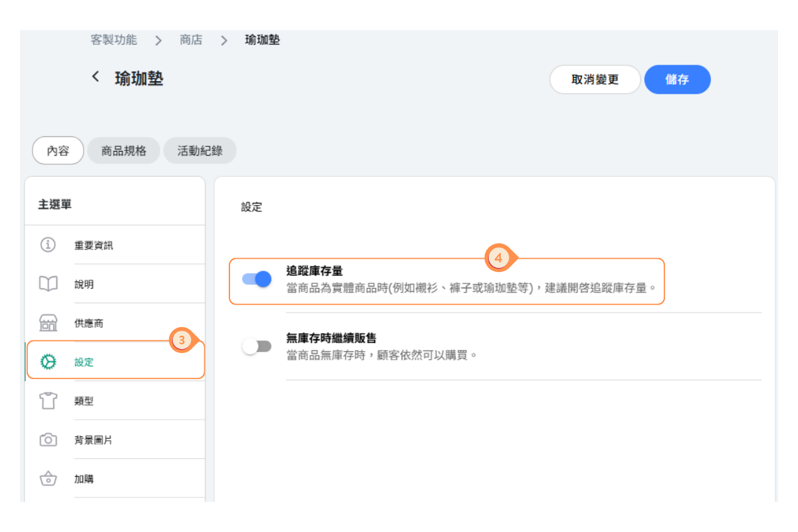Disable the 追蹤庫存量 toggle
798x532 pixels.
coord(257,279)
